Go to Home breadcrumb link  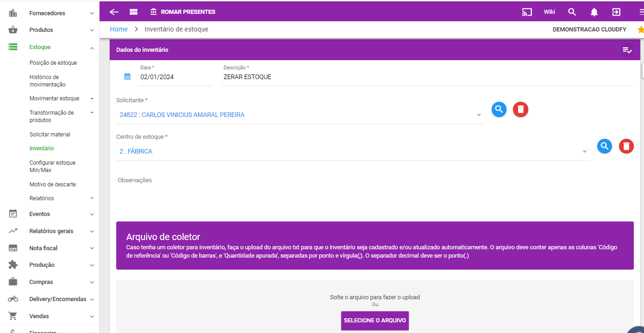[x=119, y=29]
